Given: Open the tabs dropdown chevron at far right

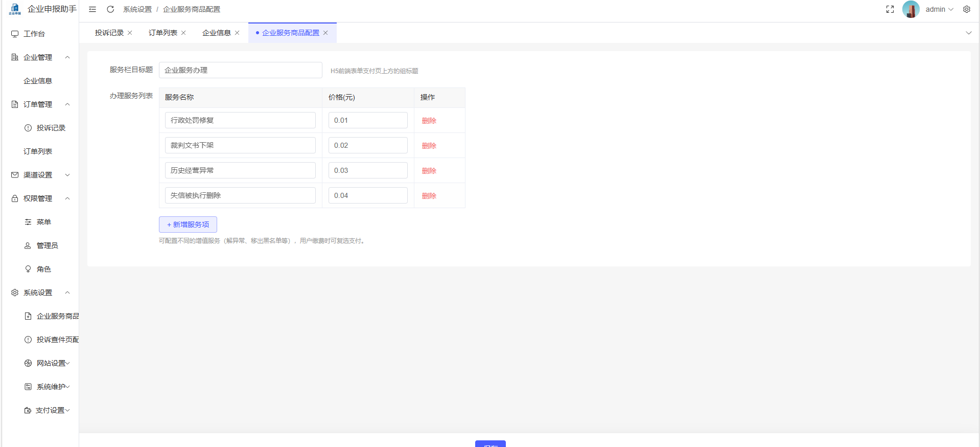Looking at the screenshot, I should 969,33.
